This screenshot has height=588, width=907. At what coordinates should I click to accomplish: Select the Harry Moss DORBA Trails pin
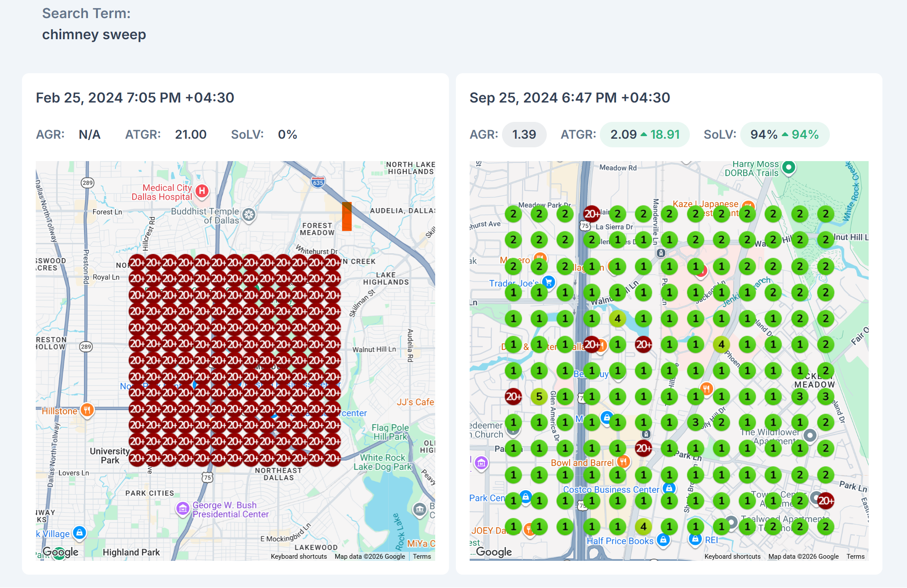point(789,167)
